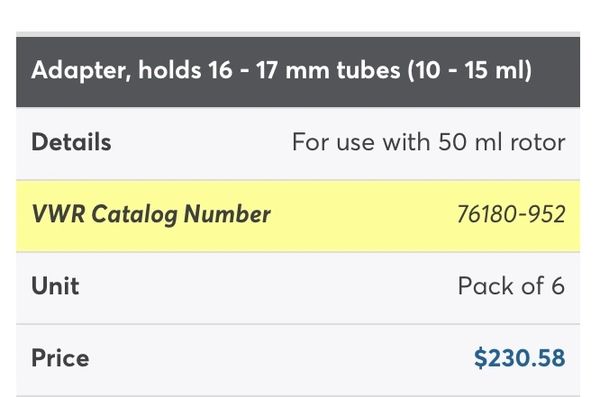
Task: Click '(10 - 15 ml)' in header
Action: pos(470,70)
